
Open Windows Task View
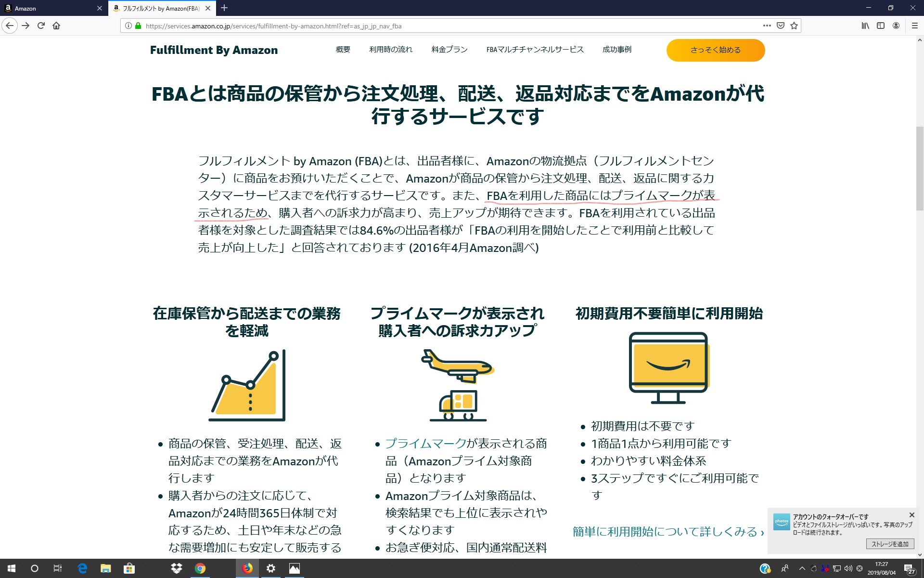click(58, 568)
